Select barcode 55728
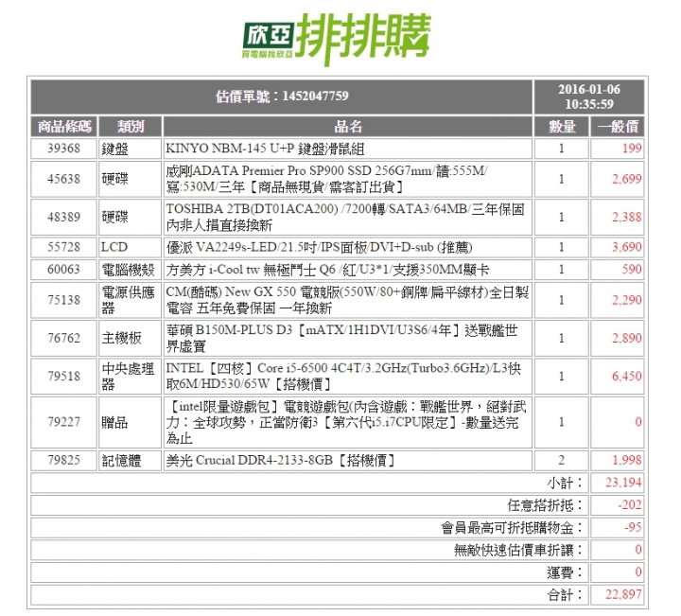 64,247
